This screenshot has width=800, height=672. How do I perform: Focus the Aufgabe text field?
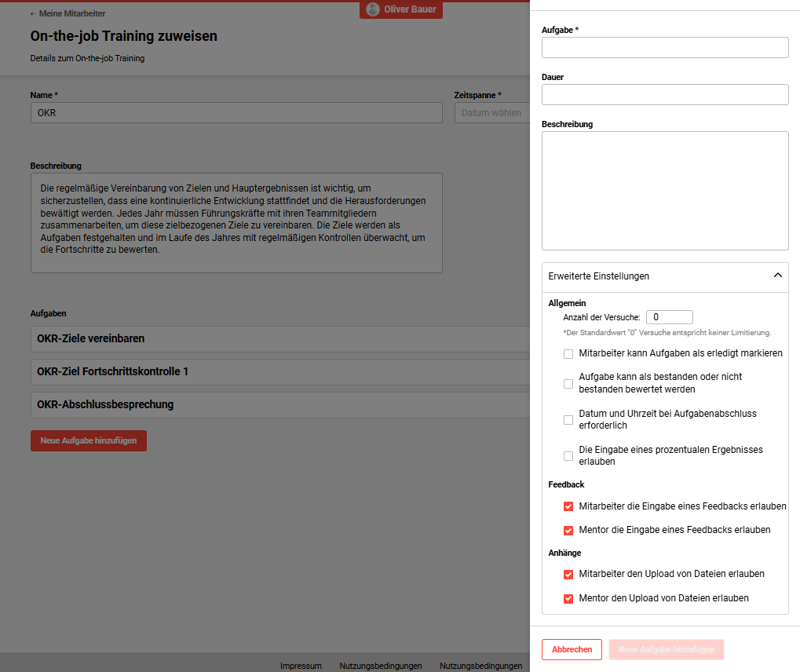click(x=664, y=47)
